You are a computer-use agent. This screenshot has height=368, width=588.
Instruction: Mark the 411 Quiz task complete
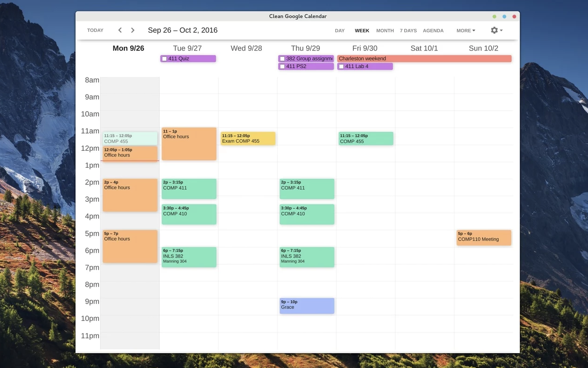pyautogui.click(x=164, y=58)
